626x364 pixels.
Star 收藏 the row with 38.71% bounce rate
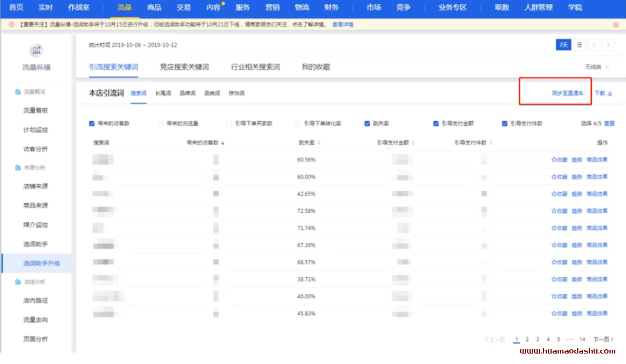click(559, 279)
